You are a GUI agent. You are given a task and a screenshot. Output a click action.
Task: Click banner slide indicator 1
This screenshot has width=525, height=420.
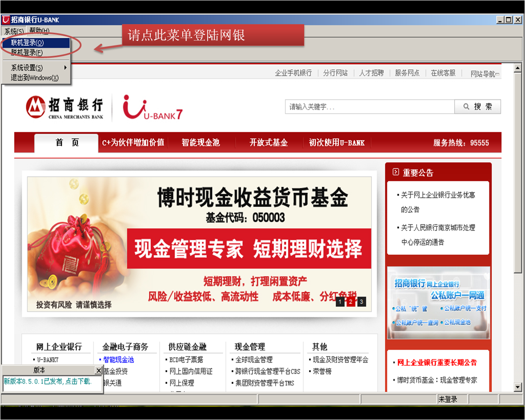[x=340, y=302]
